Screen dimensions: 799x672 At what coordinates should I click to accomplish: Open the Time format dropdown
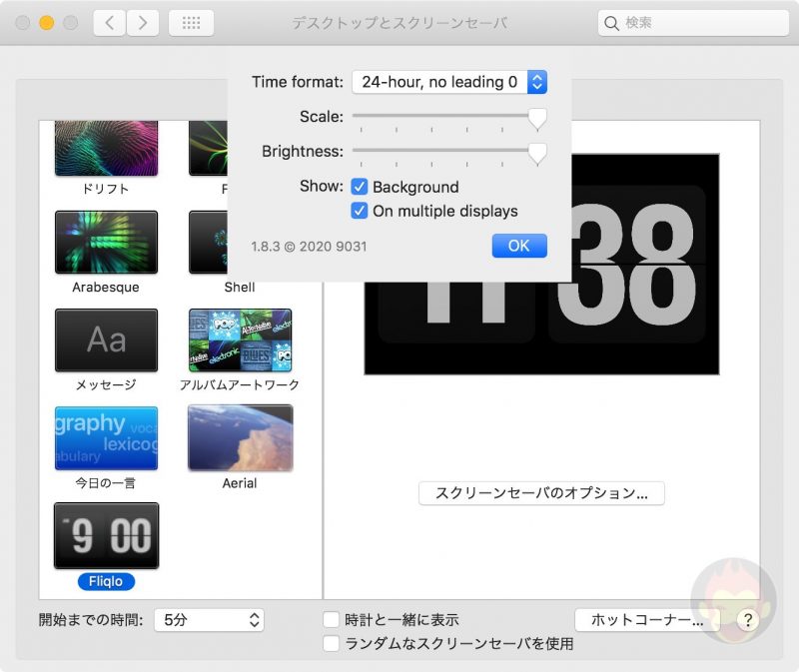(449, 82)
